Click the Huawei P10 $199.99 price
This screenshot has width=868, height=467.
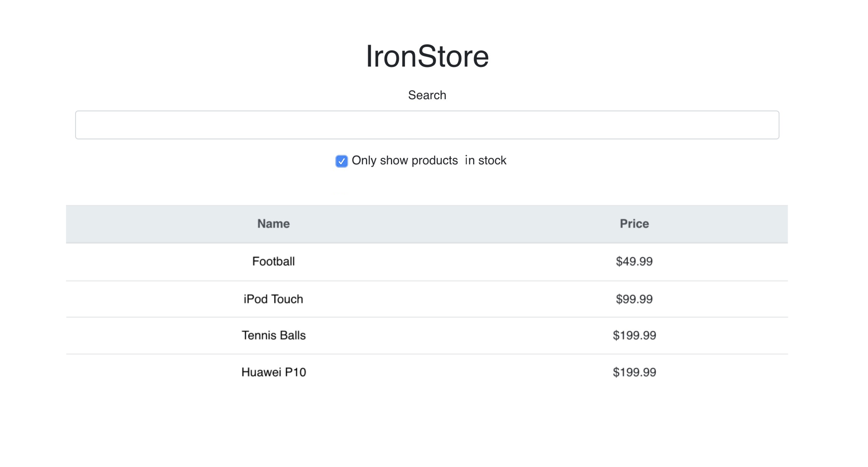click(x=634, y=372)
